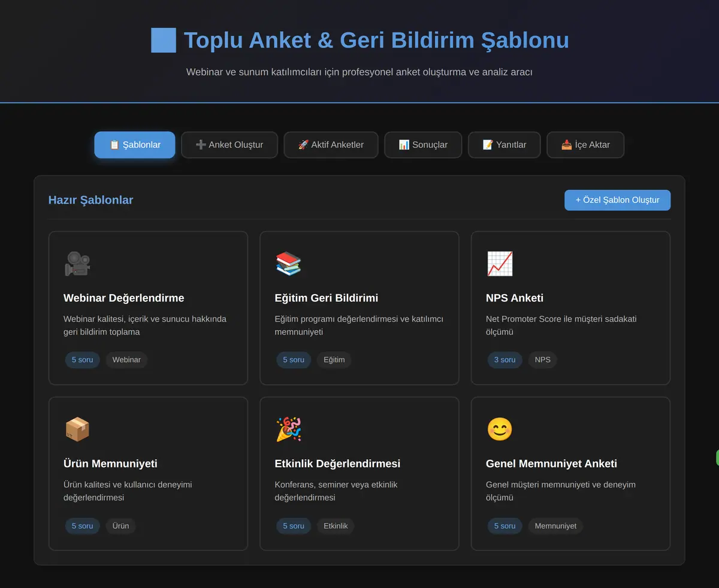The height and width of the screenshot is (588, 719).
Task: Click the Eğitim category tag
Action: pyautogui.click(x=334, y=360)
